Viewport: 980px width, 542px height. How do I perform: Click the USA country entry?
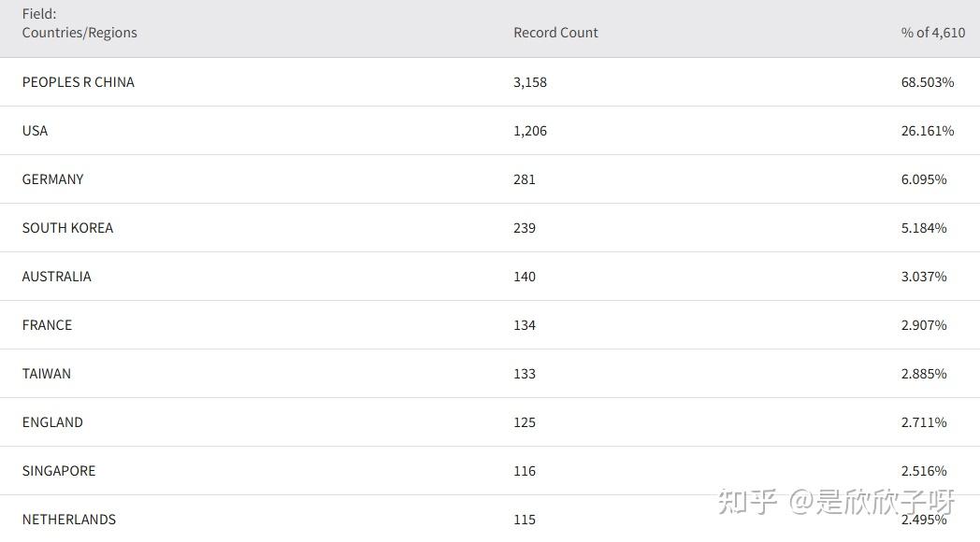[x=35, y=131]
